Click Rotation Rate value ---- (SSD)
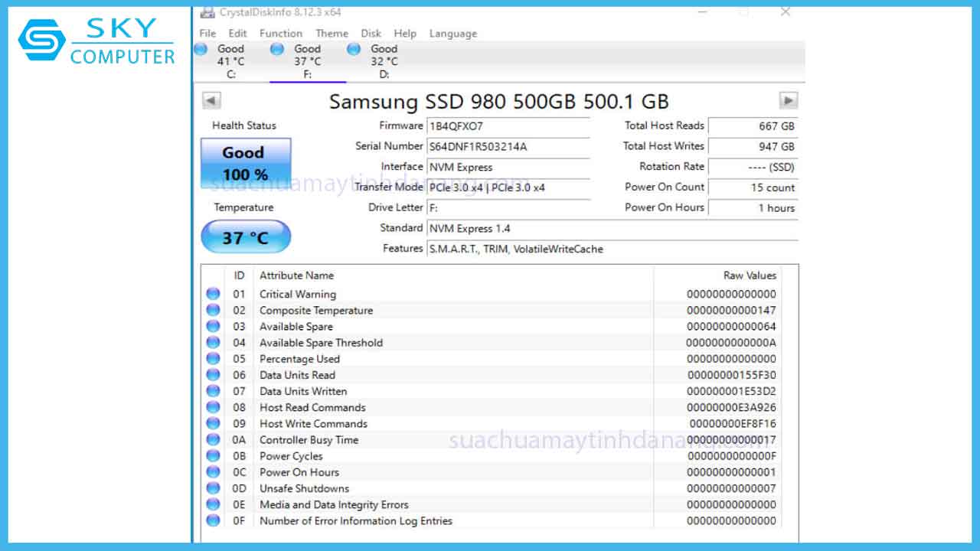Screen dimensions: 980x551 tap(753, 167)
